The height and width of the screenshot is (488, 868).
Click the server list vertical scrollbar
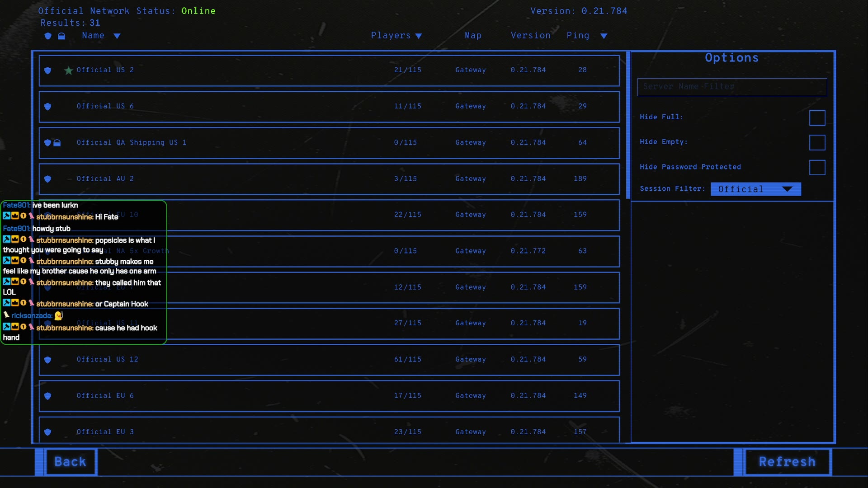(x=628, y=125)
